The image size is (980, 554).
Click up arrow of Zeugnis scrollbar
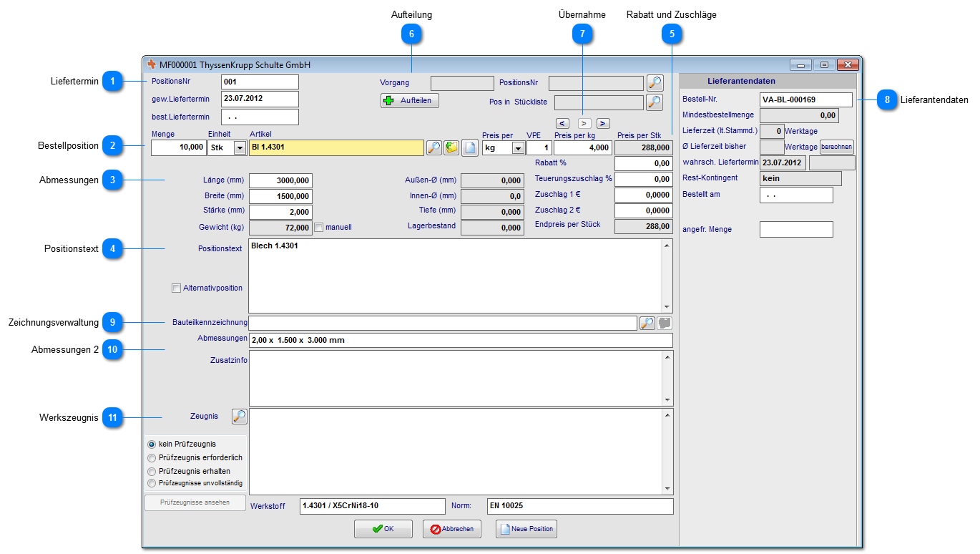pyautogui.click(x=667, y=414)
